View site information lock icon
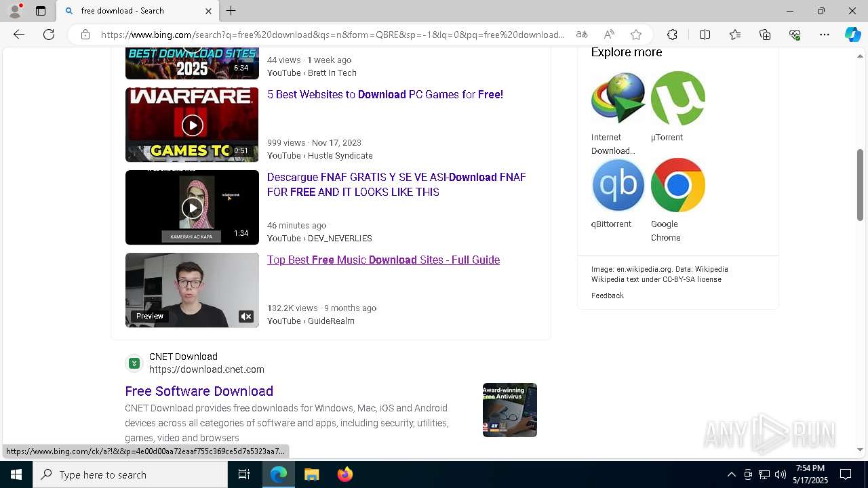This screenshot has width=868, height=488. coord(85,35)
